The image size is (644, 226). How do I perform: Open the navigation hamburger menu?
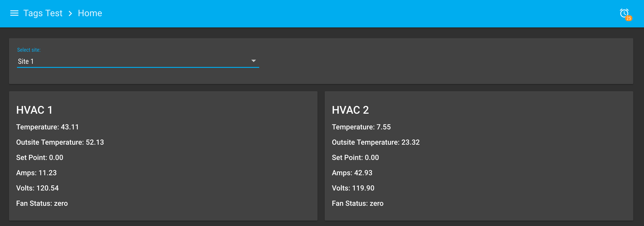tap(14, 13)
